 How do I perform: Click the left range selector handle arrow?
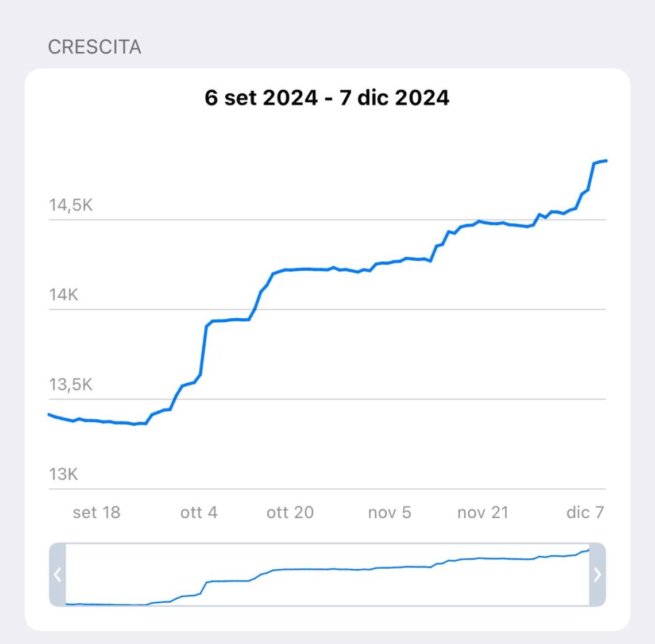coord(57,574)
